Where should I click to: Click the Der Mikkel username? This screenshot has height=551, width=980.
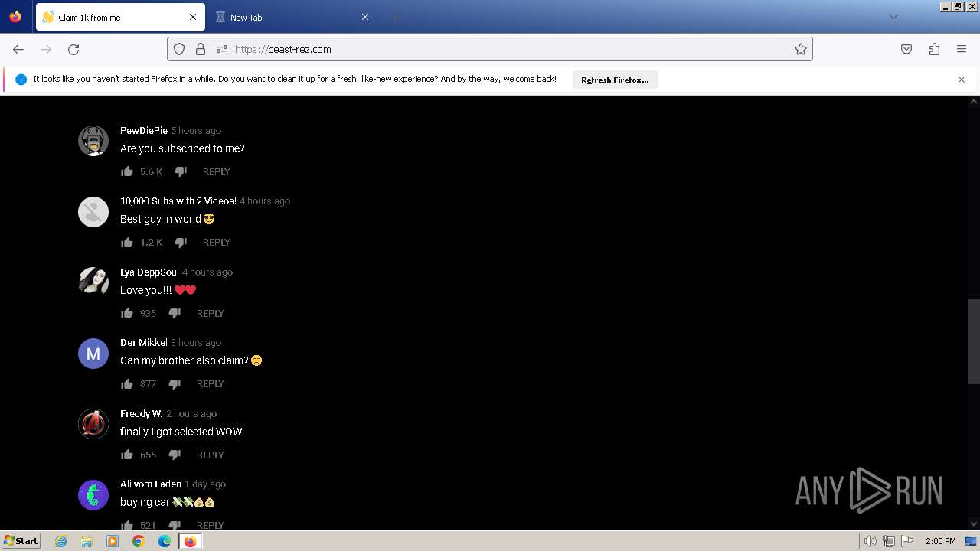144,342
